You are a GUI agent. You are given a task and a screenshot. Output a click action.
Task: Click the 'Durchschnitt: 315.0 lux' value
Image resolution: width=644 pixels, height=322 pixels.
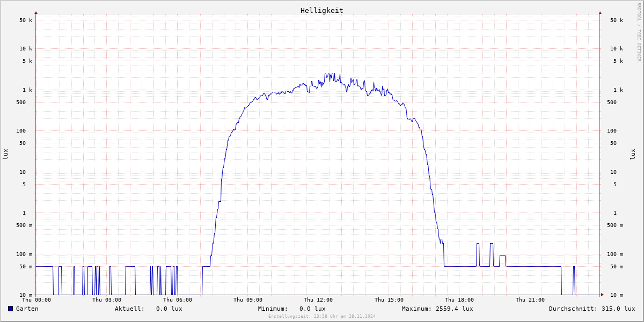pos(592,309)
